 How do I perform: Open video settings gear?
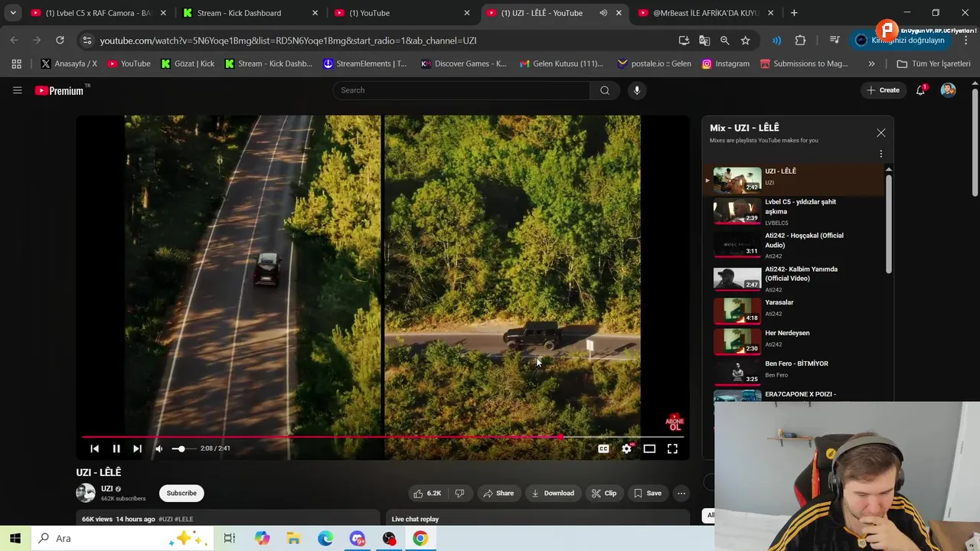click(x=626, y=448)
